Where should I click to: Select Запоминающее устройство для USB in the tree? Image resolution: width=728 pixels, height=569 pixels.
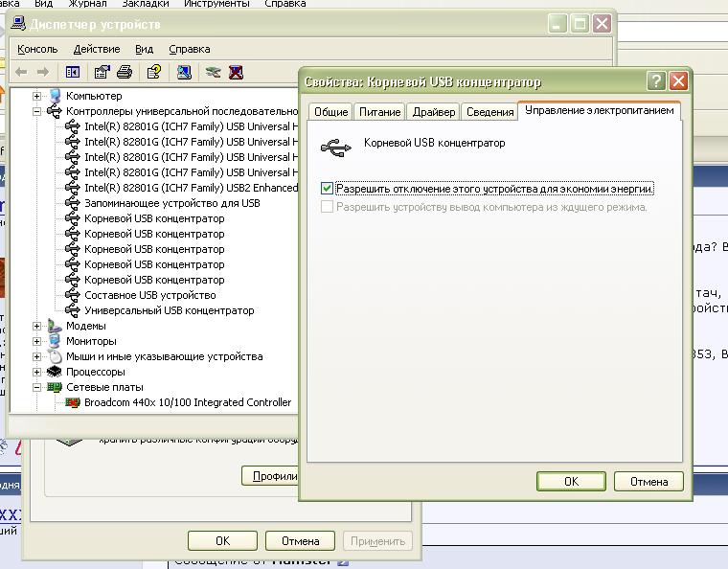click(171, 203)
